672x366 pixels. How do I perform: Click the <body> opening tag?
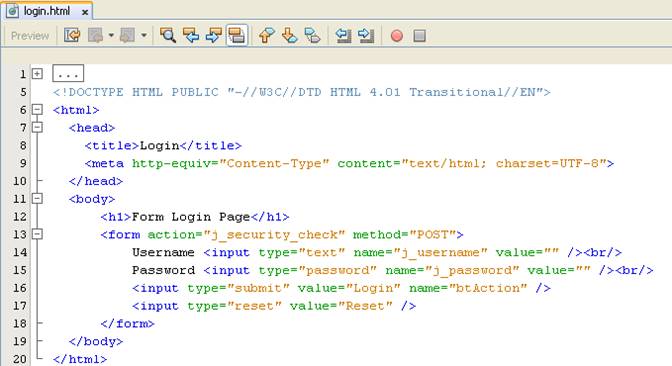92,199
